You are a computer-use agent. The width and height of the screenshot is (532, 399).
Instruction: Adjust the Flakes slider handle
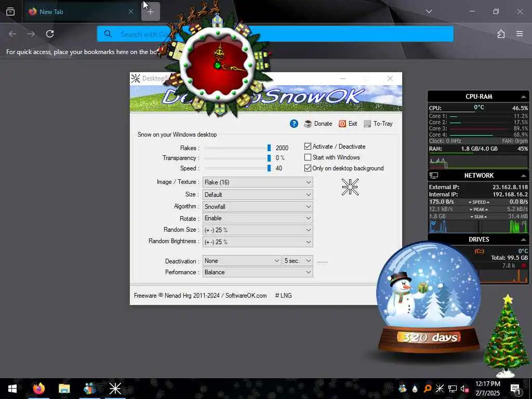pyautogui.click(x=269, y=148)
